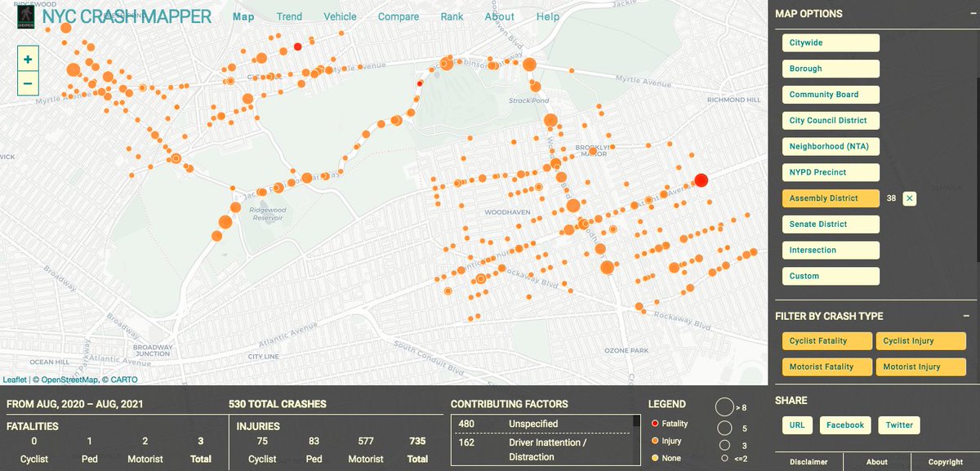980x471 pixels.
Task: Open the Leaflet attribution link
Action: 15,380
